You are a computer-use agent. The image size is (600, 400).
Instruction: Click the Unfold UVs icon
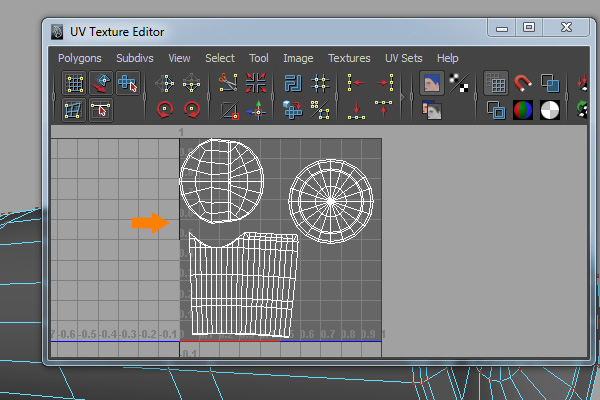click(x=293, y=109)
